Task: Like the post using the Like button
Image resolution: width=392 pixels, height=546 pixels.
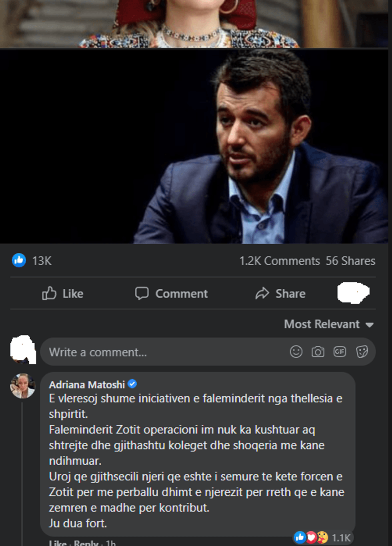Action: point(63,293)
